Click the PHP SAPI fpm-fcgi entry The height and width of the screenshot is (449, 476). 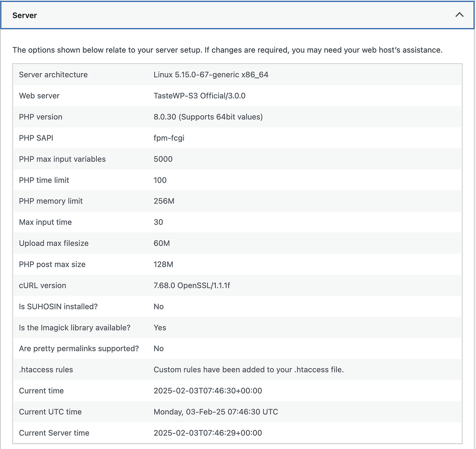[168, 138]
